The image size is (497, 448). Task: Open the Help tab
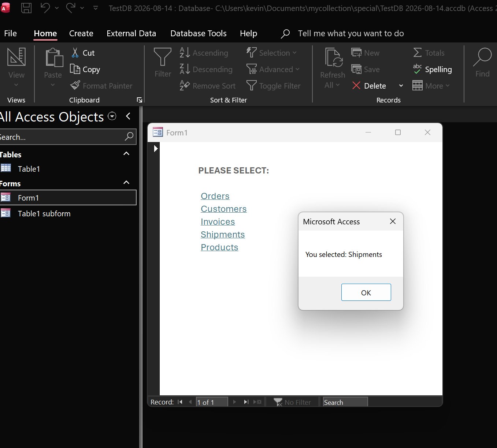pos(248,33)
